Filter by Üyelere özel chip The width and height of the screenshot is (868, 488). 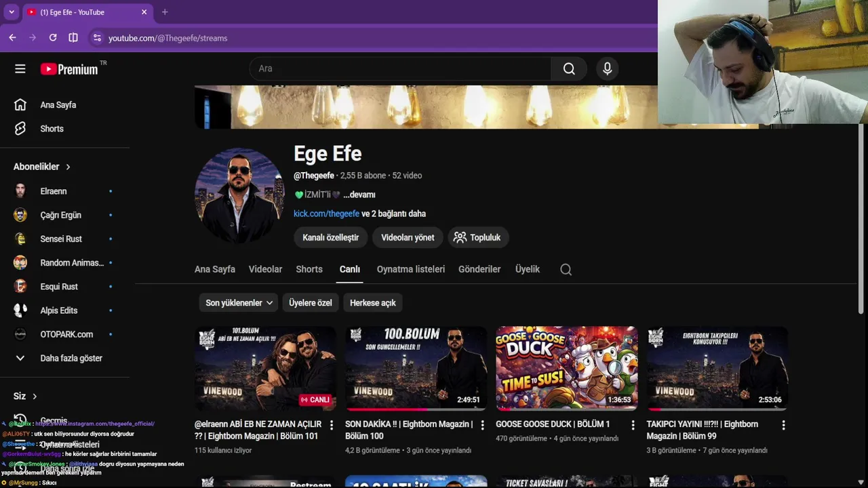point(311,303)
